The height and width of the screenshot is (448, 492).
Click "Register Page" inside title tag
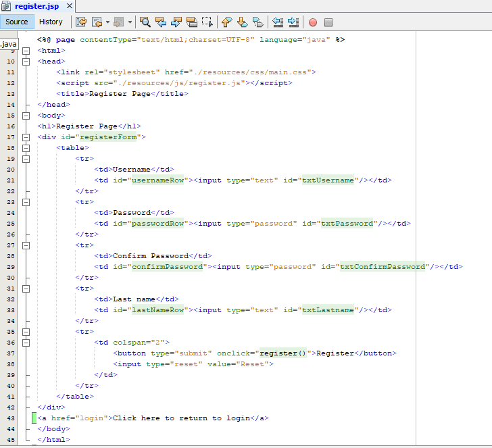(x=120, y=94)
